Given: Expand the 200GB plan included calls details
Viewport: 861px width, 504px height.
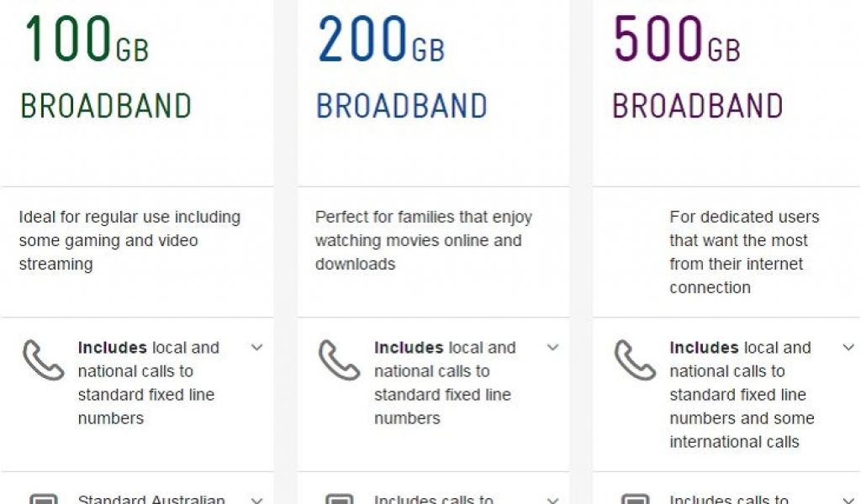Looking at the screenshot, I should click(552, 348).
